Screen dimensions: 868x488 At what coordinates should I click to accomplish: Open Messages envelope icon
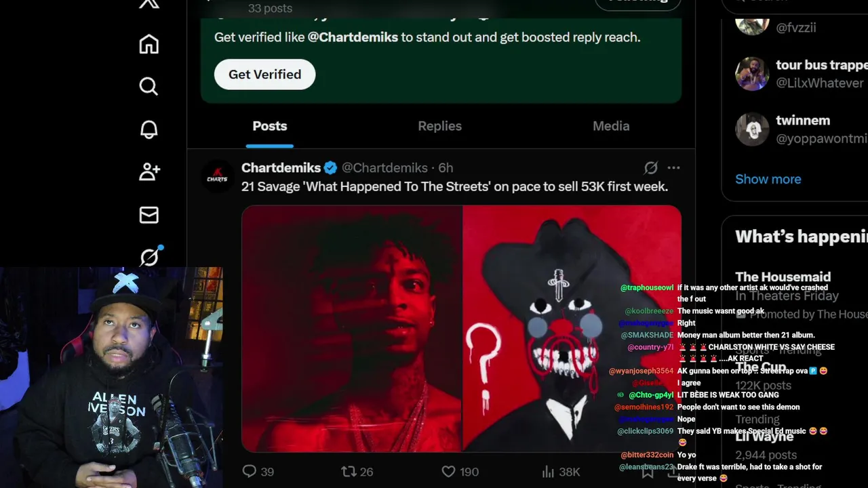pyautogui.click(x=149, y=215)
